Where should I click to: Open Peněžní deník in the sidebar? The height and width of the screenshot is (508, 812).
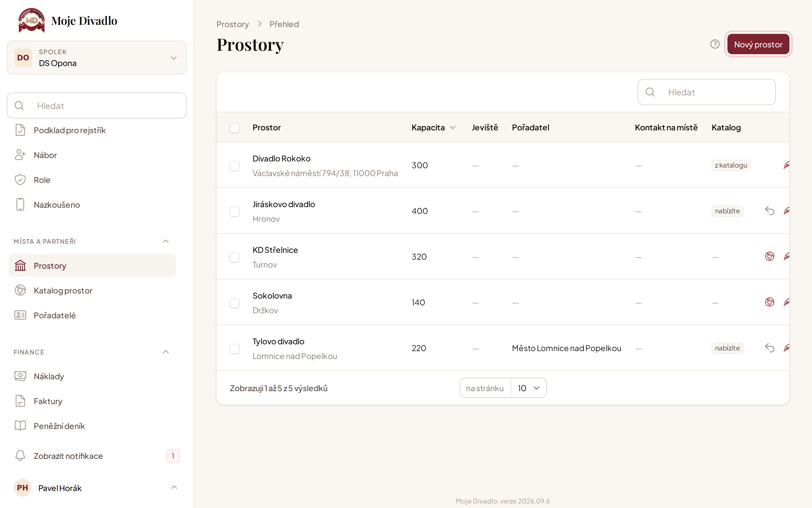(x=92, y=426)
